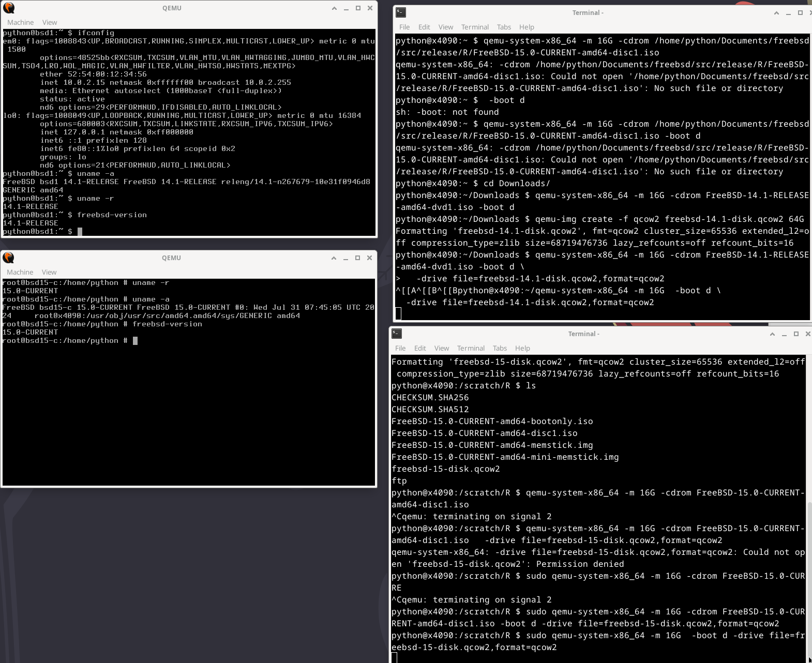Roll up the top QEMU window using the arrow icon
This screenshot has width=812, height=663.
tap(334, 8)
